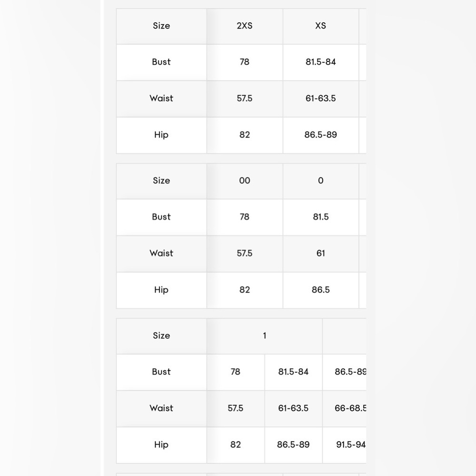
Task: Select waist 61-63.5 in third table
Action: coord(293,408)
